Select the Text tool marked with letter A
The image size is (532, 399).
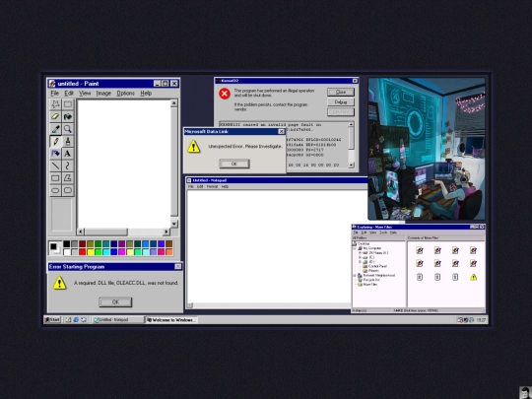pyautogui.click(x=68, y=154)
